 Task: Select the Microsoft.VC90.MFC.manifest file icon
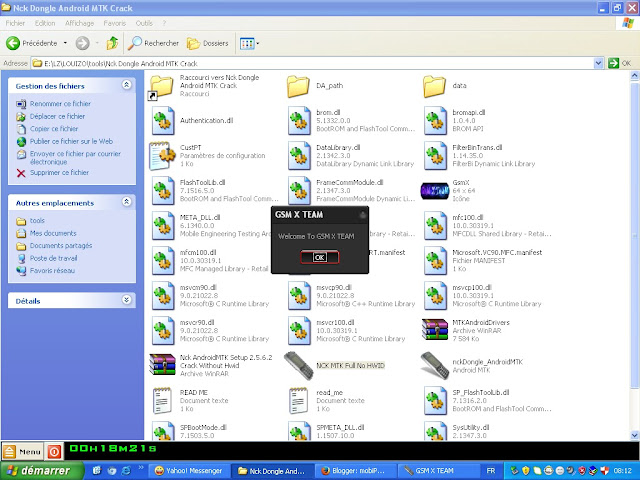[436, 261]
